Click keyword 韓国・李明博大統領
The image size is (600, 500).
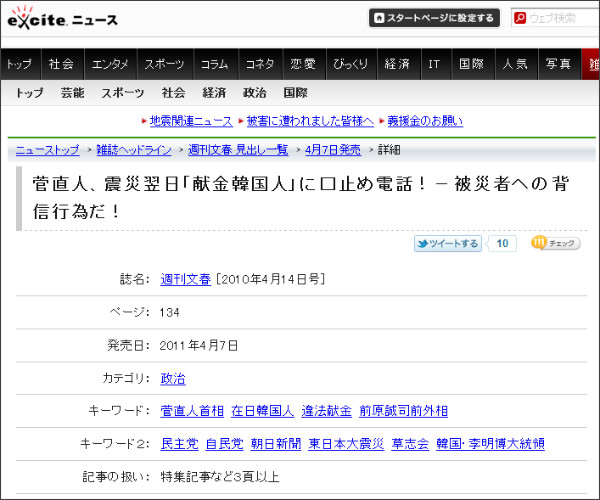(x=490, y=444)
